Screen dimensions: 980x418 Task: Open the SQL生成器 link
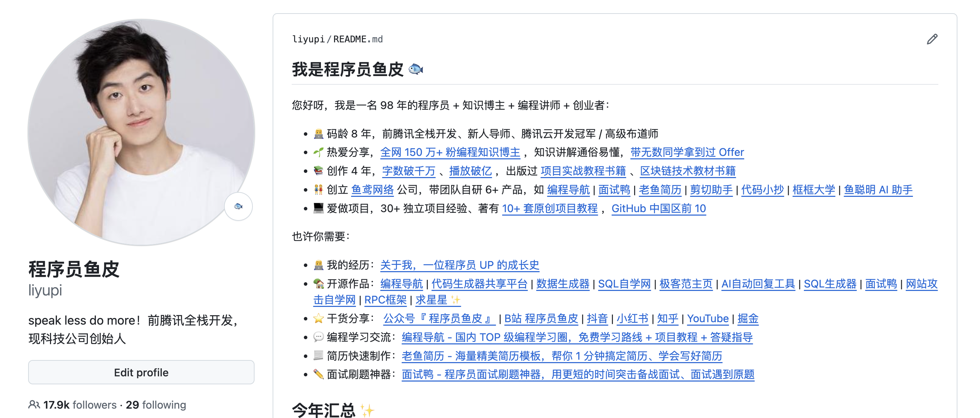(830, 284)
